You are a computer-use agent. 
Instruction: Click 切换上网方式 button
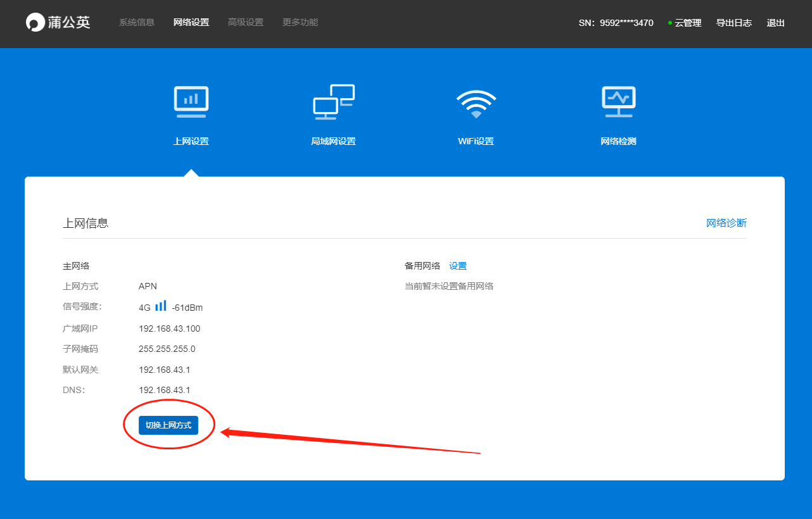click(168, 425)
